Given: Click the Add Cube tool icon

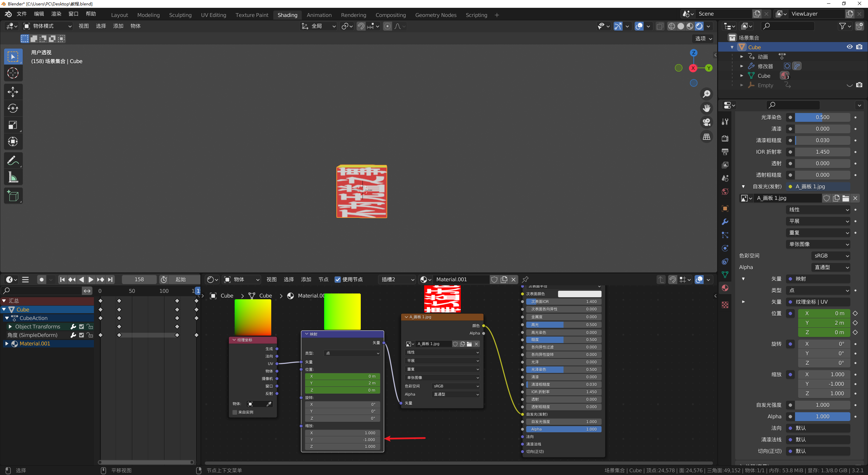Looking at the screenshot, I should tap(13, 196).
